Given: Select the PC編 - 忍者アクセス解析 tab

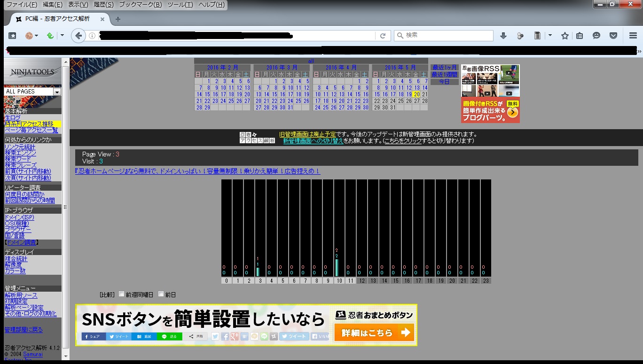Looking at the screenshot, I should coord(60,19).
